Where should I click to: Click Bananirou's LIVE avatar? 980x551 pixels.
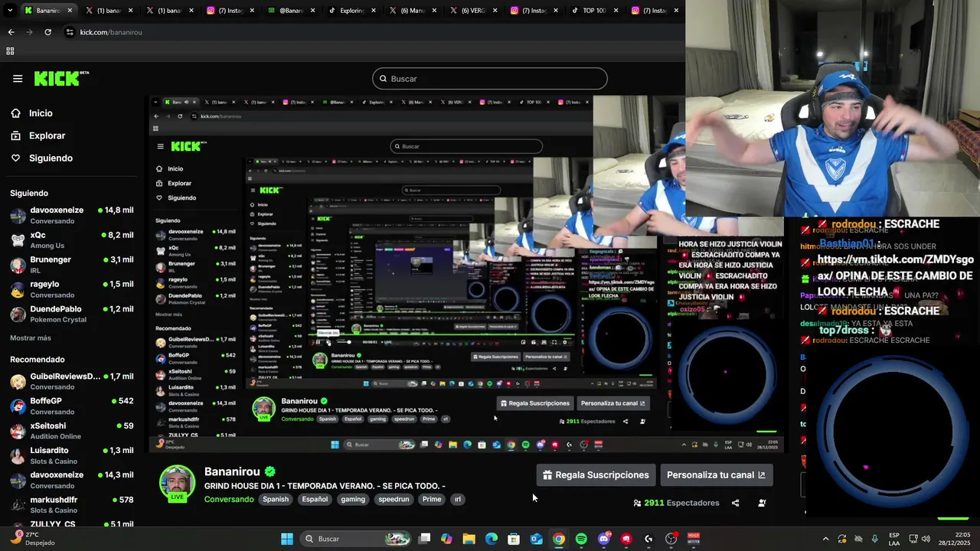click(x=177, y=483)
